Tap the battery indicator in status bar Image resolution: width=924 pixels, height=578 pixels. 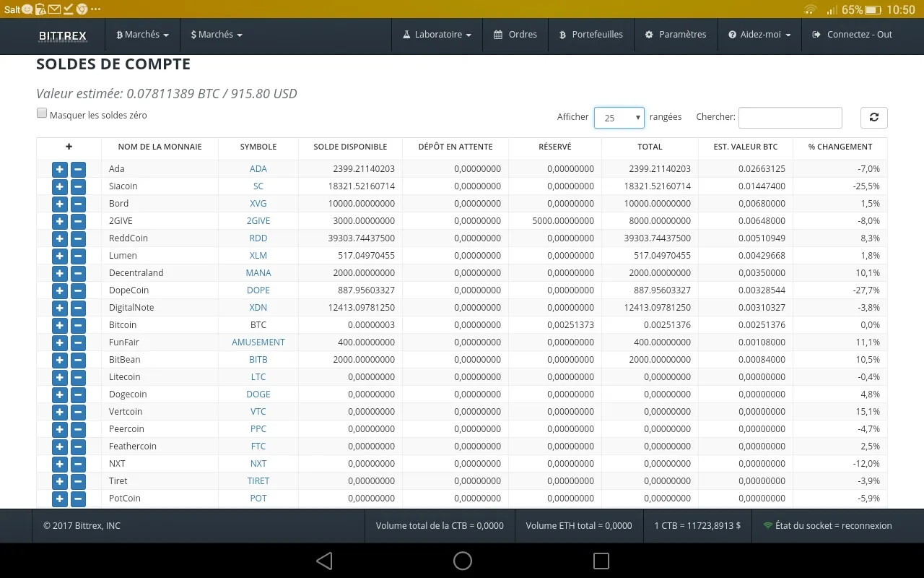pyautogui.click(x=873, y=10)
